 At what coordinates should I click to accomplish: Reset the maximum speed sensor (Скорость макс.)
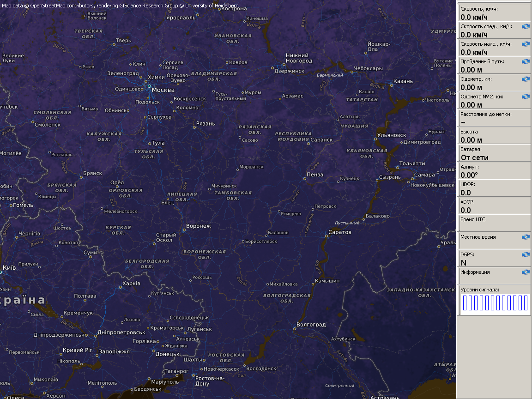point(526,44)
